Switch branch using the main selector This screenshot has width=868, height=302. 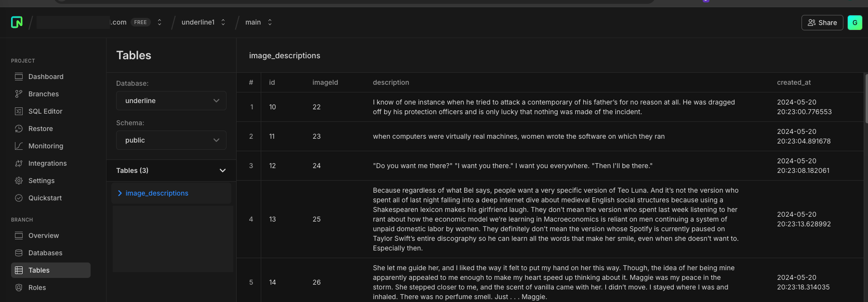(x=259, y=22)
